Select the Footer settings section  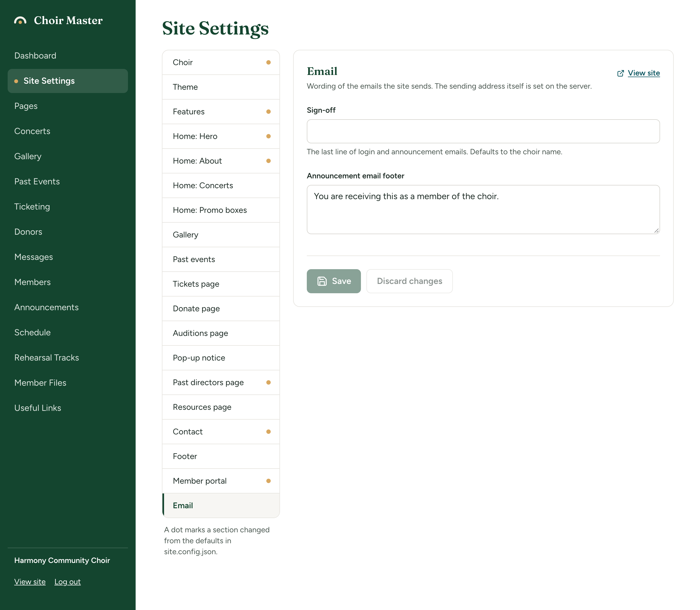pyautogui.click(x=221, y=457)
